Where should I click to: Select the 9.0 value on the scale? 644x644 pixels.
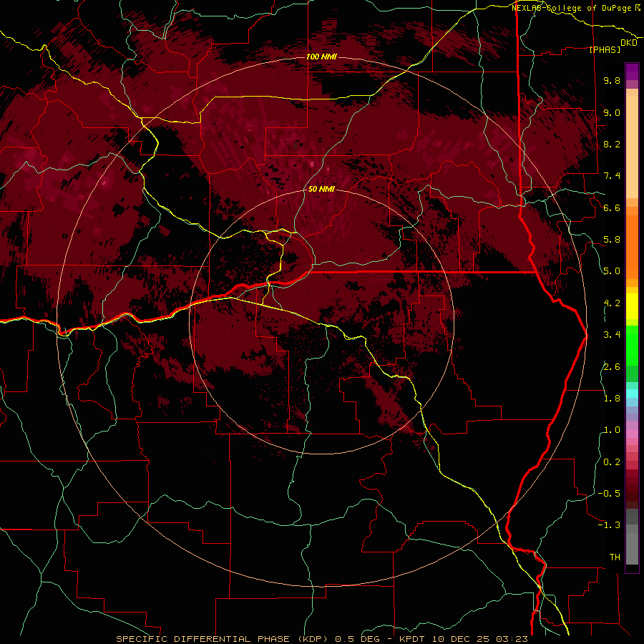612,112
